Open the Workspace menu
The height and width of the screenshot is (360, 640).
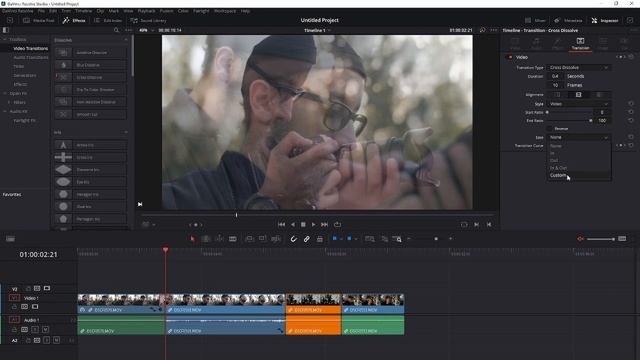225,11
